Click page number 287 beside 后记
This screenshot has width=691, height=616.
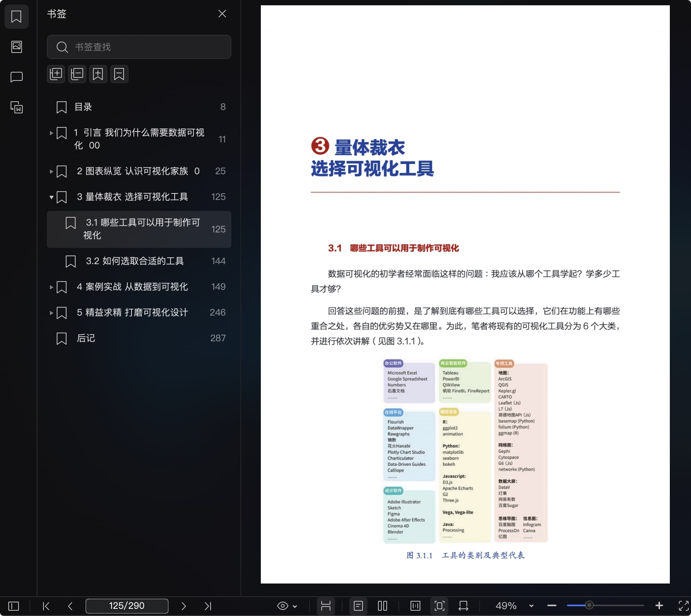tap(218, 338)
